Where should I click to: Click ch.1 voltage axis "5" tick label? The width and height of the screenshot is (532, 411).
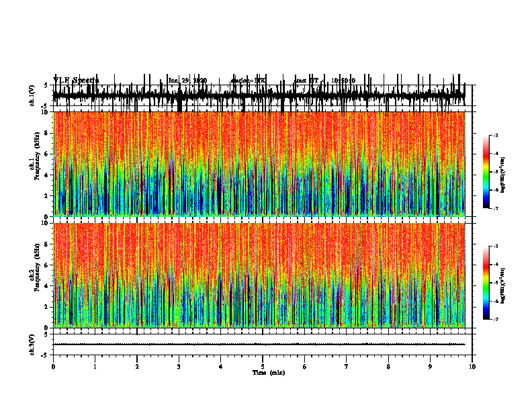pyautogui.click(x=46, y=85)
